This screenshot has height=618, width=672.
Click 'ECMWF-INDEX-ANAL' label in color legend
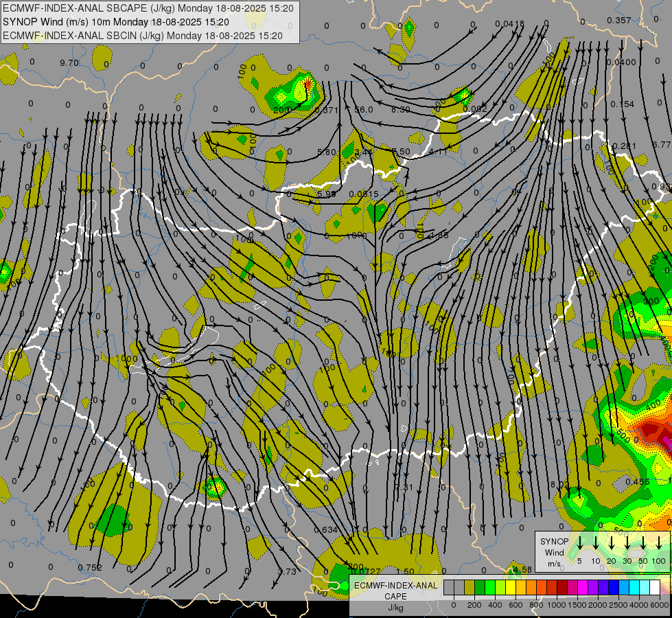tap(396, 586)
